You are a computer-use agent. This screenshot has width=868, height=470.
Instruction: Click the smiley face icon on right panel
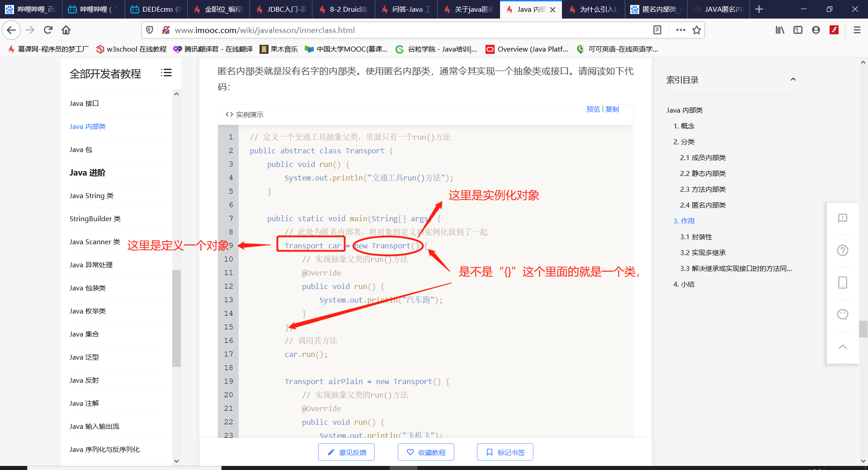click(x=843, y=314)
